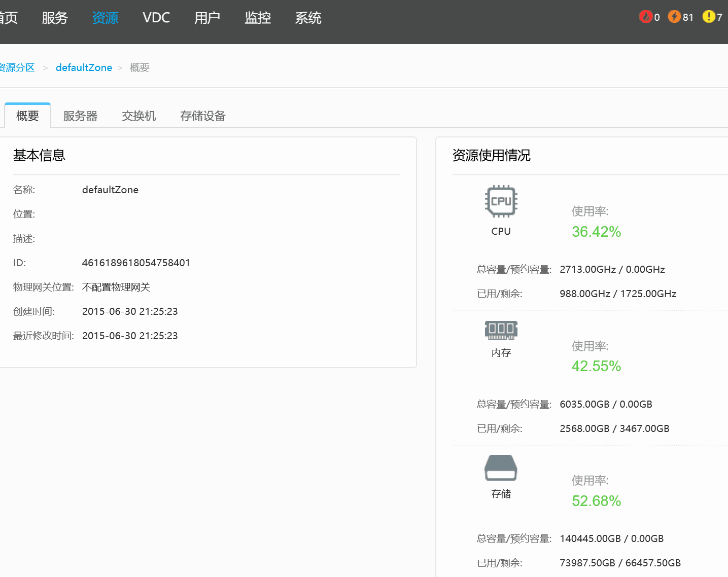Open the yellow warning alarm icon
The width and height of the screenshot is (728, 577).
(x=708, y=17)
